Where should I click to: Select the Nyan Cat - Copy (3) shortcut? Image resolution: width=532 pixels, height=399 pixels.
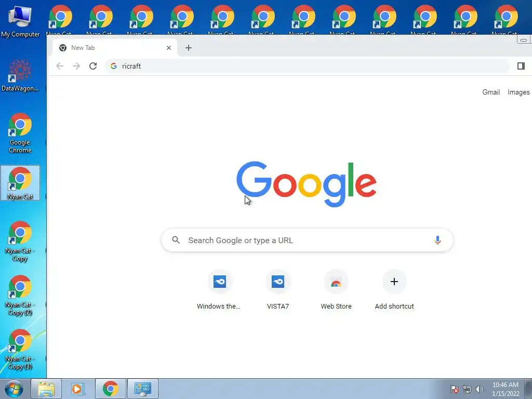[x=20, y=349]
